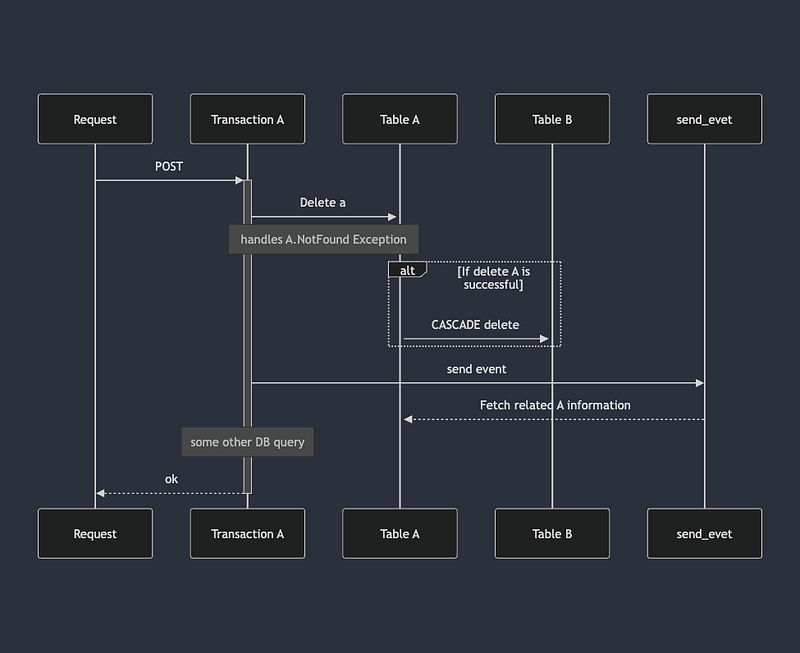This screenshot has height=653, width=800.
Task: Select the bottom Table B box
Action: (x=552, y=534)
